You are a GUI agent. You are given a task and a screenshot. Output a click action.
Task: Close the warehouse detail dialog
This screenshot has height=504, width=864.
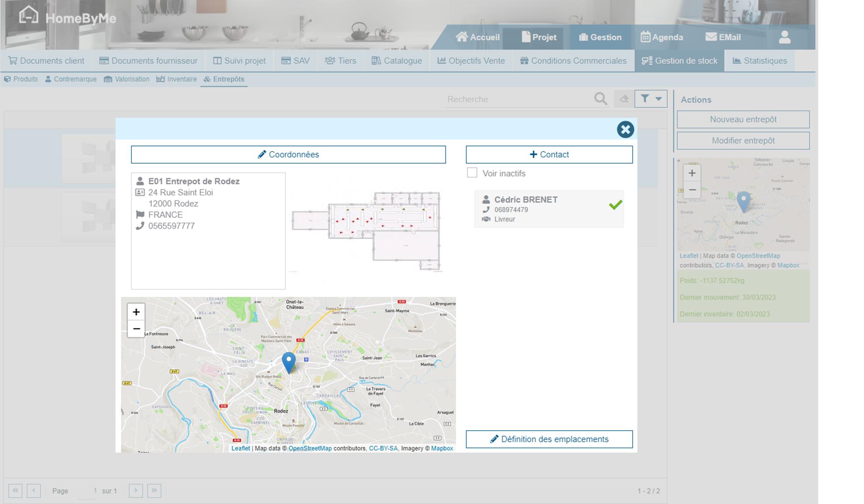[625, 130]
